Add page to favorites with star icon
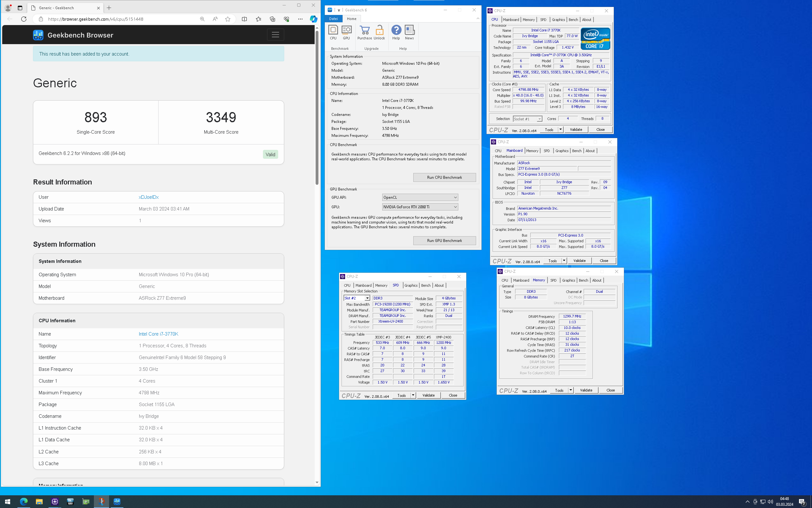This screenshot has height=508, width=812. tap(228, 19)
